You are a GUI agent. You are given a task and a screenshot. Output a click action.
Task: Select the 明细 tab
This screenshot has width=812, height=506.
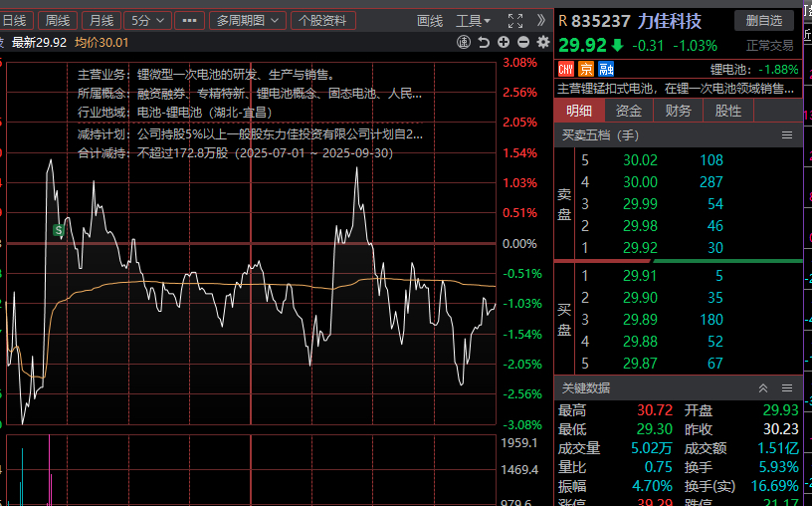pyautogui.click(x=579, y=111)
